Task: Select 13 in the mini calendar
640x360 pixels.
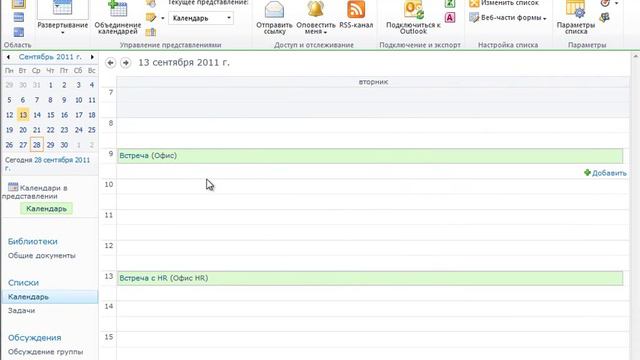Action: pos(23,115)
